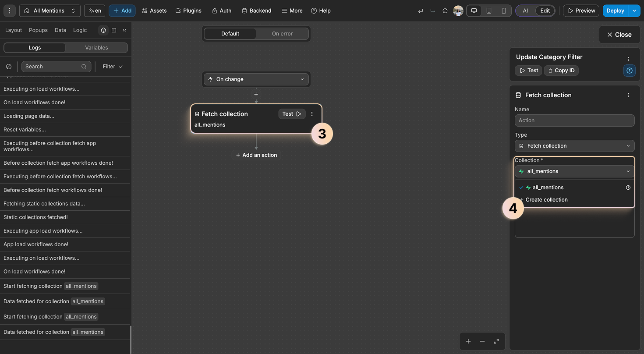Open the workflow help question-mark icon
The image size is (644, 354).
pos(630,71)
